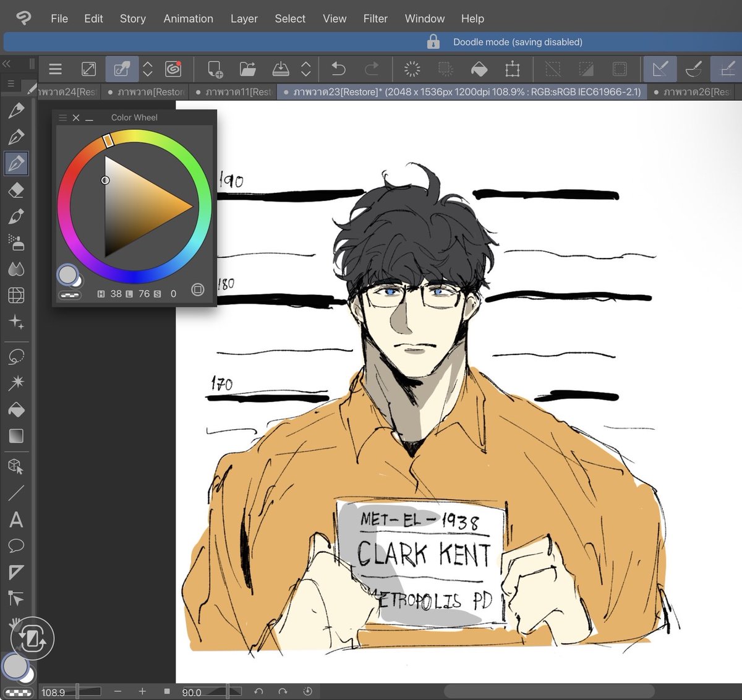
Task: Click the Fill bucket icon in command bar
Action: pyautogui.click(x=479, y=69)
